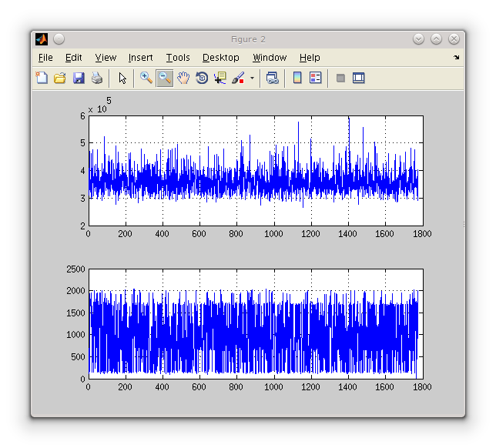The image size is (496, 448).
Task: Expand the Brush color dropdown arrow
Action: coord(252,79)
